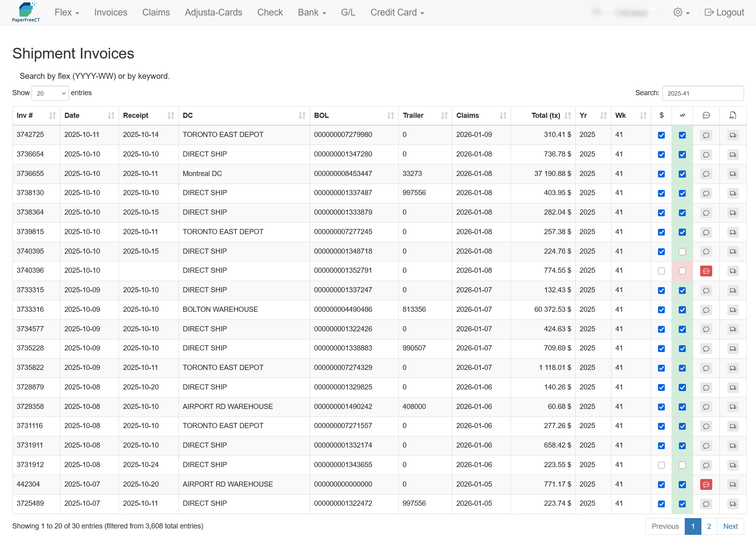Click truck document icon for invoice 3725489

coord(733,504)
